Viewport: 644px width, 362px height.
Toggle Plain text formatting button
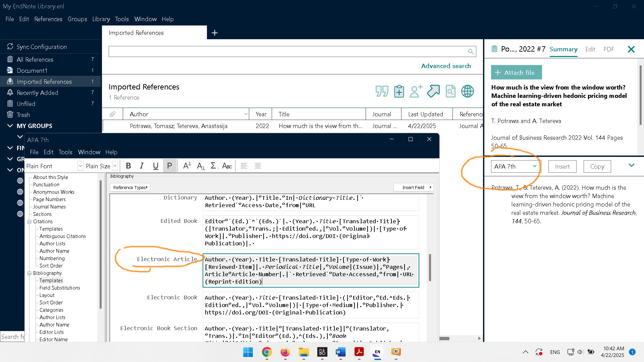pos(169,166)
